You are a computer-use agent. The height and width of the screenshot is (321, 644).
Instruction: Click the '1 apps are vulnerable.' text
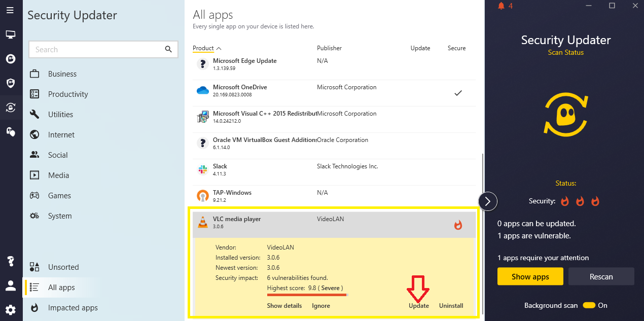tap(534, 236)
